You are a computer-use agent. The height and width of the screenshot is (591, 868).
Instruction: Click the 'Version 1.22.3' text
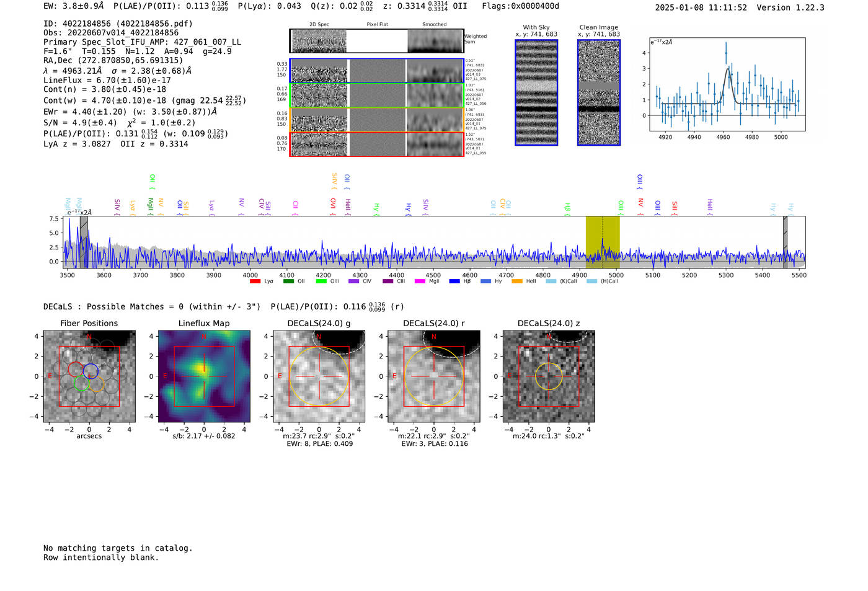click(790, 8)
